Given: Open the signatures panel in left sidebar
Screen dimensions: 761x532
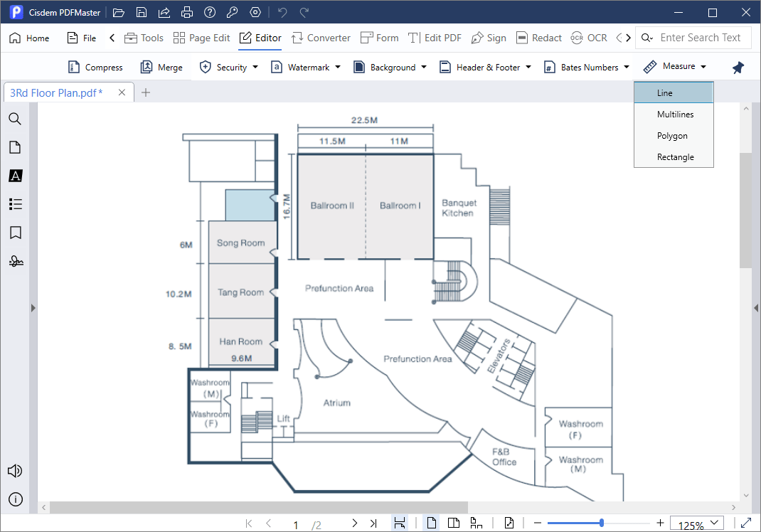Looking at the screenshot, I should [15, 261].
